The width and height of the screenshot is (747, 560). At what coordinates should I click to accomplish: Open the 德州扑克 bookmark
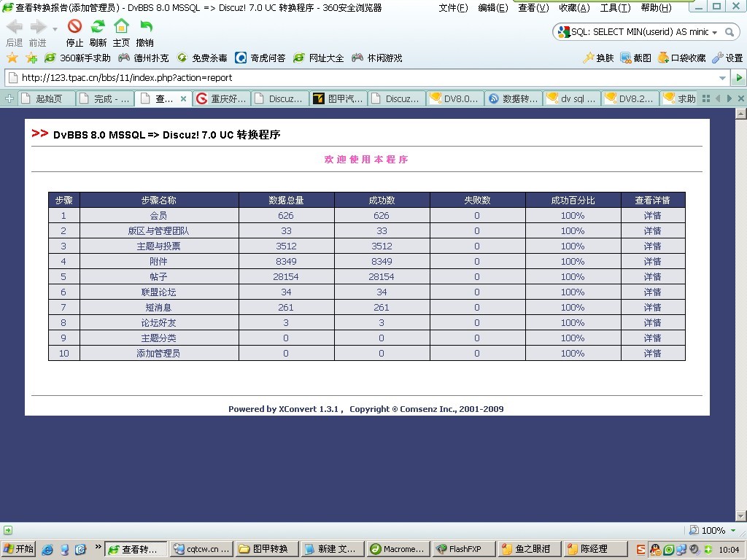point(144,58)
